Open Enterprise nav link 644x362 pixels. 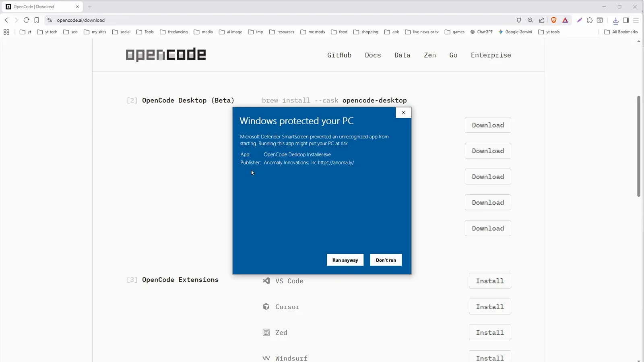(x=491, y=55)
